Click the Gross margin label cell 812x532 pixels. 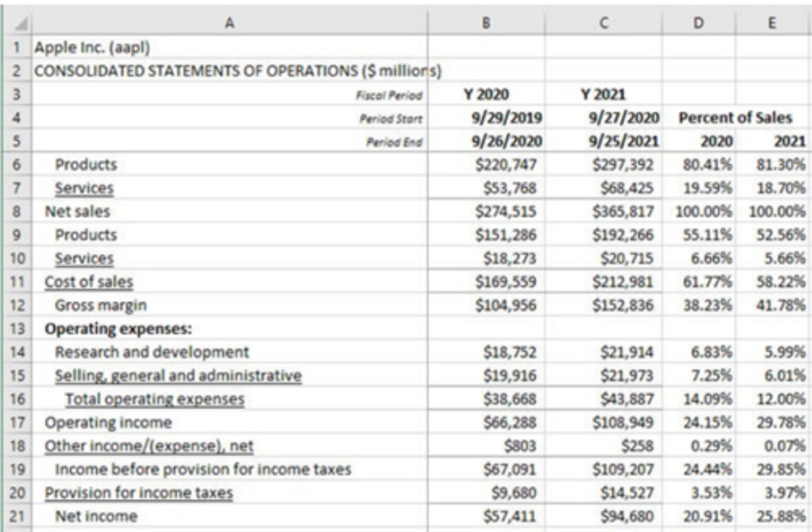[100, 305]
